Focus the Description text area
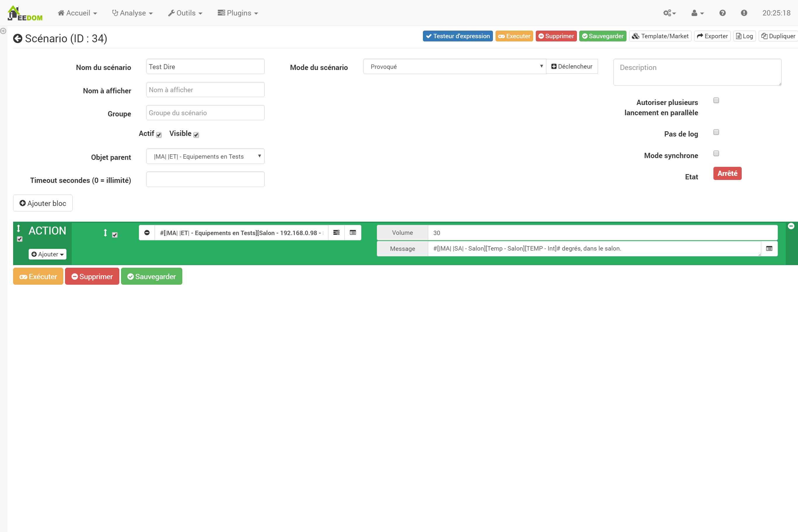Viewport: 798px width, 532px height. pyautogui.click(x=697, y=72)
